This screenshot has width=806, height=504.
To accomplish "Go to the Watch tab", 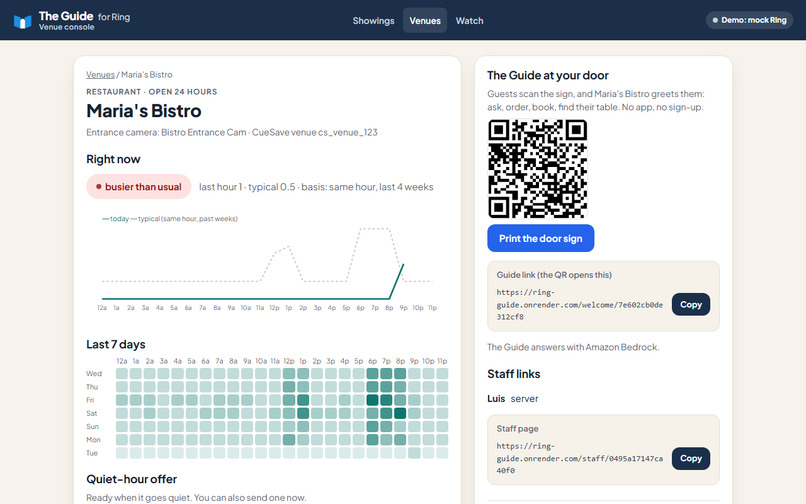I will [x=469, y=21].
